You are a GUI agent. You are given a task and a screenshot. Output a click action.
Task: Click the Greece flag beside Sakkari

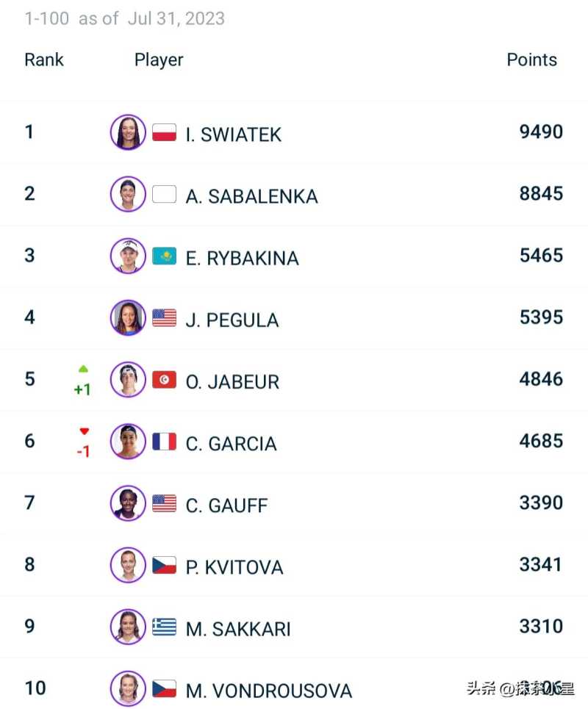click(x=164, y=627)
